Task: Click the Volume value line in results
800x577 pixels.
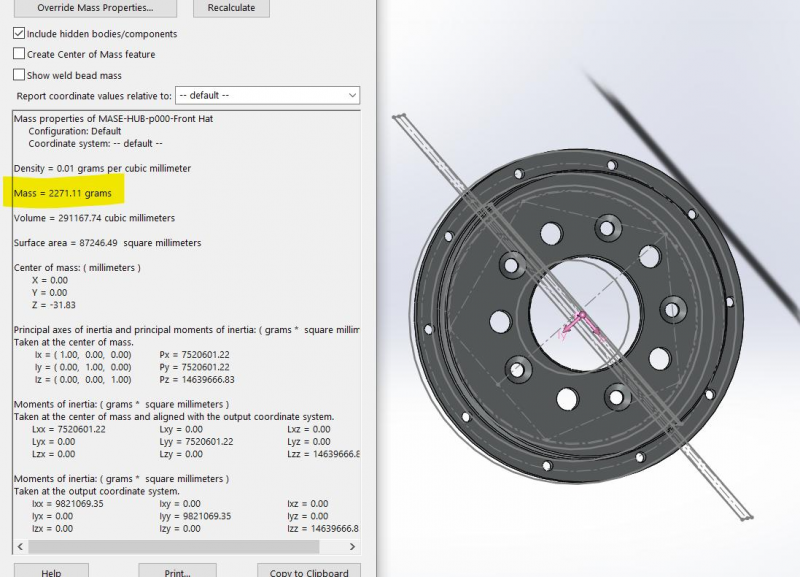Action: 94,218
